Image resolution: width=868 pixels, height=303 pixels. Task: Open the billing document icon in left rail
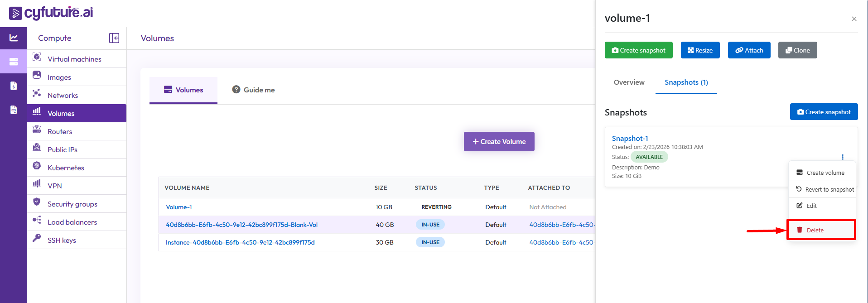pyautogui.click(x=14, y=86)
